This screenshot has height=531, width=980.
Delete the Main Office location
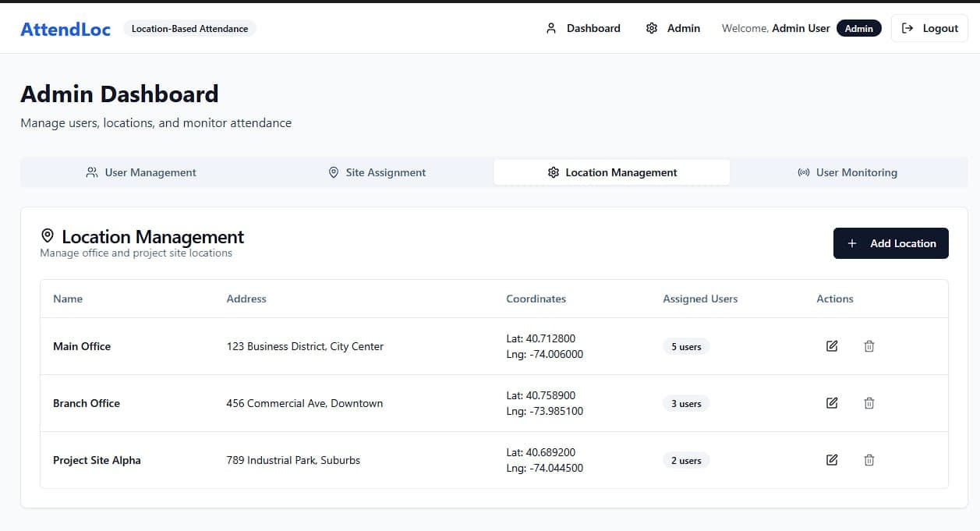click(869, 346)
